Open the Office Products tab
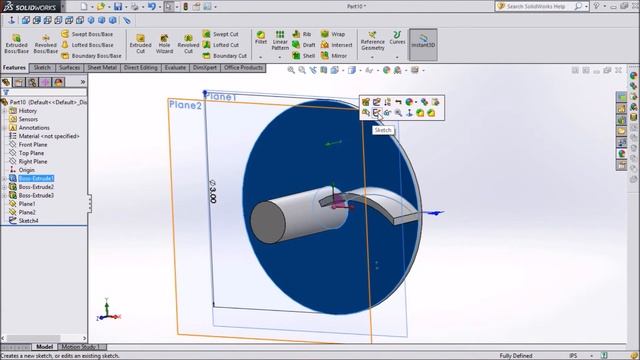Viewport: 640px width, 360px height. click(243, 68)
